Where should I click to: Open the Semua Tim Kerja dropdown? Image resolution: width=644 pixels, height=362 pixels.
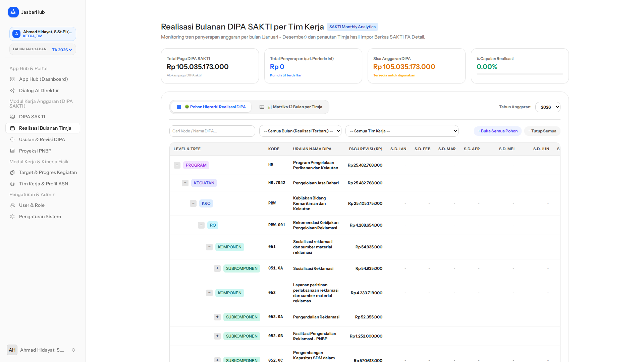click(402, 131)
